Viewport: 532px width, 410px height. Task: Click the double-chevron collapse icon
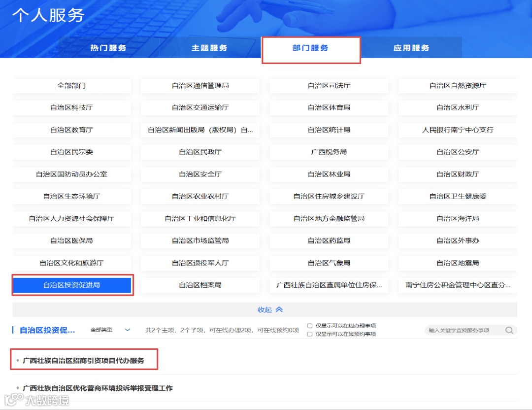coord(279,309)
